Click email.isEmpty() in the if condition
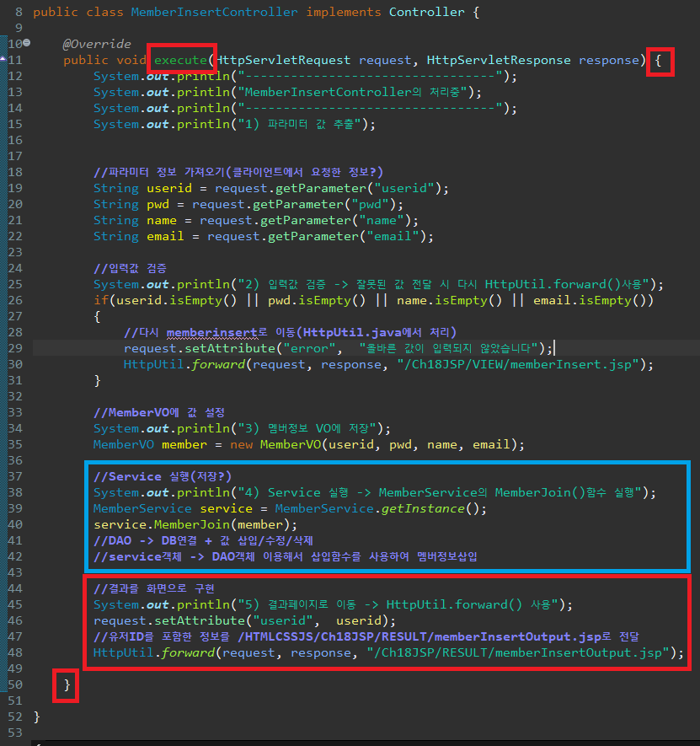 point(589,300)
